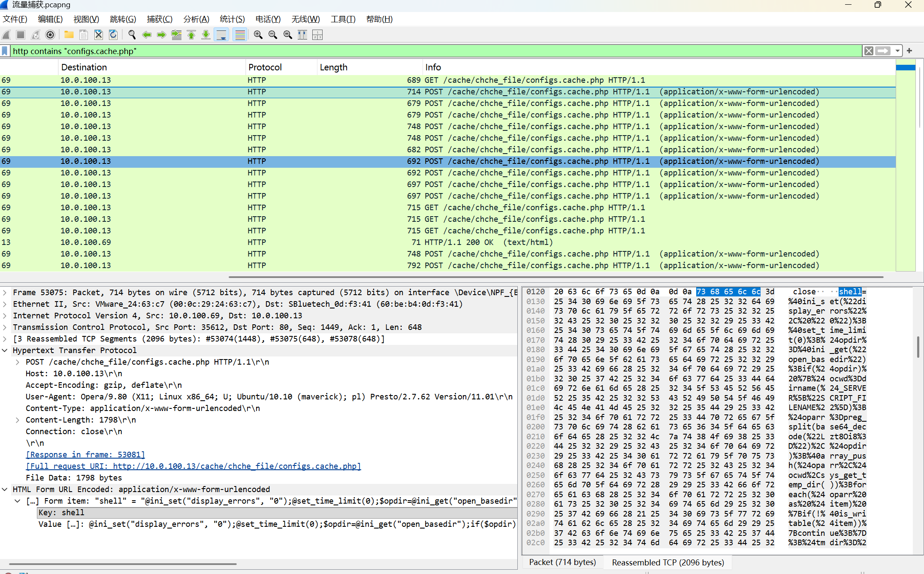Screen dimensions: 924x574
Task: Expand the Internet Protocol Version 4 node
Action: [5, 316]
